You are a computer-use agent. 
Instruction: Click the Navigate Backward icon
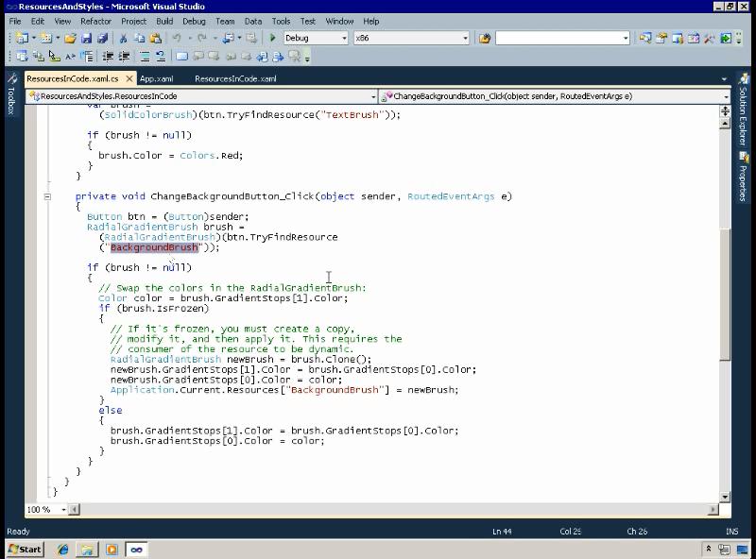point(229,38)
